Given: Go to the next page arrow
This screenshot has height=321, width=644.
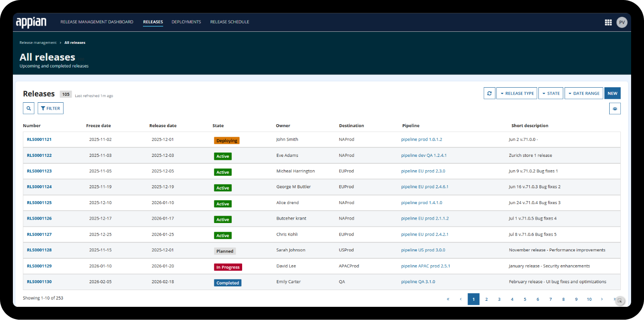Looking at the screenshot, I should tap(602, 299).
